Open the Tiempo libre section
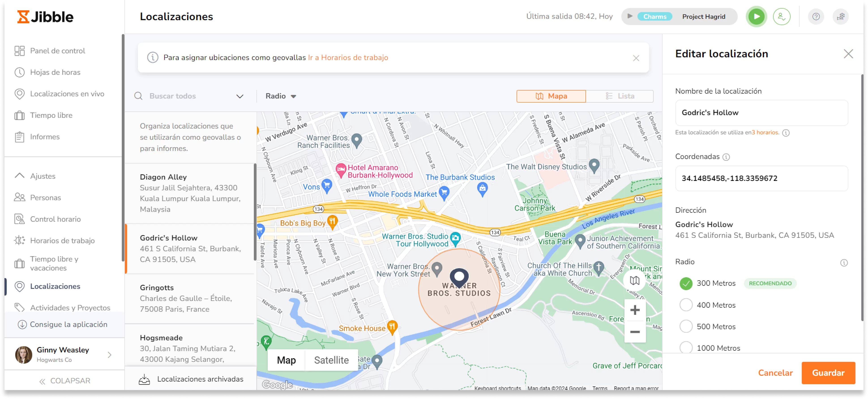Viewport: 868px width, 399px height. click(51, 115)
